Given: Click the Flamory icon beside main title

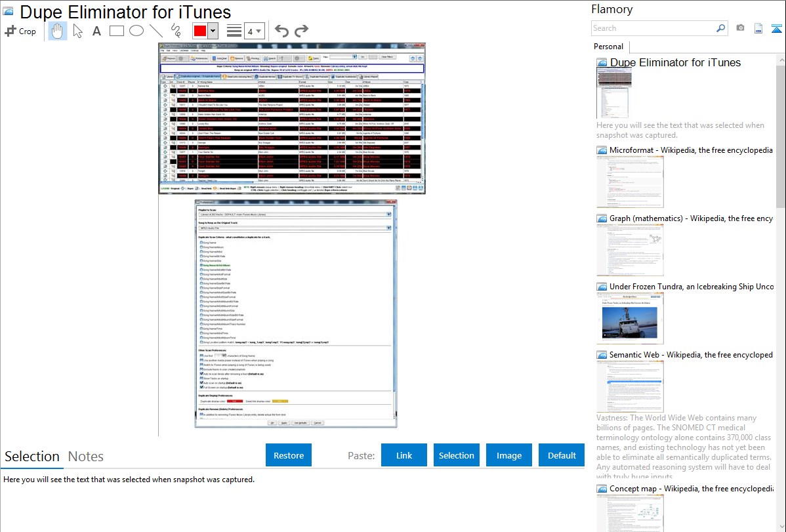Looking at the screenshot, I should click(x=9, y=11).
